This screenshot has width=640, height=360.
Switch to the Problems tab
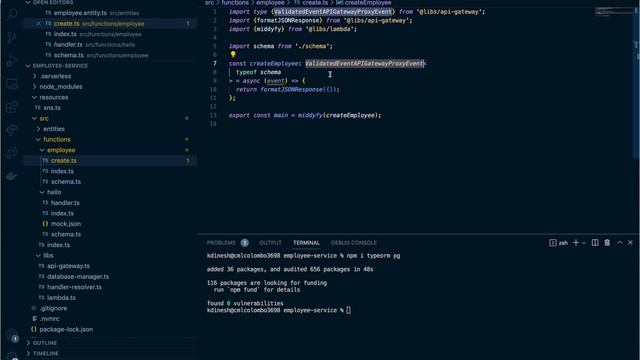pyautogui.click(x=221, y=243)
